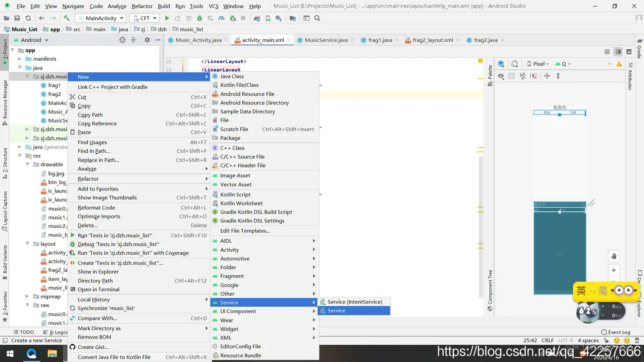Select Find Usages in context menu
This screenshot has width=644, height=362.
pyautogui.click(x=139, y=142)
